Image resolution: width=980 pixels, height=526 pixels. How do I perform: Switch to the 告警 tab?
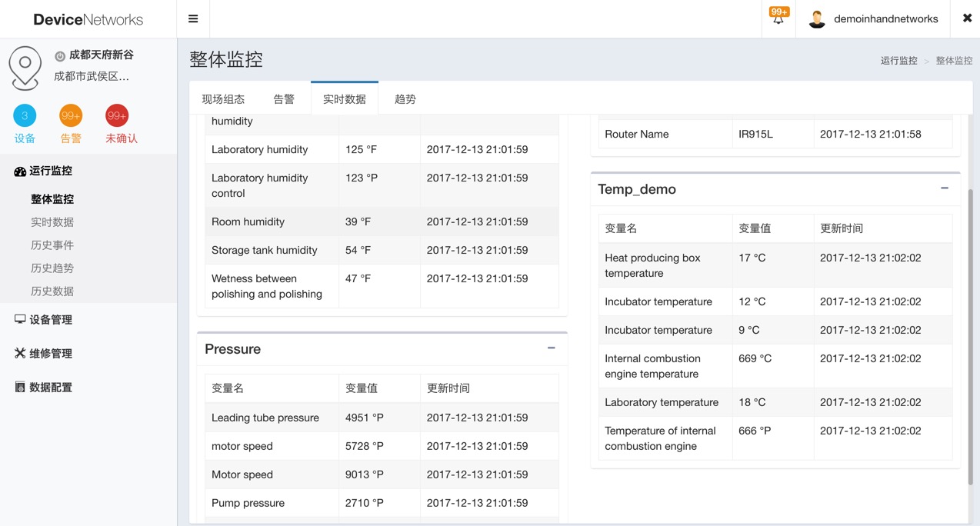point(284,99)
